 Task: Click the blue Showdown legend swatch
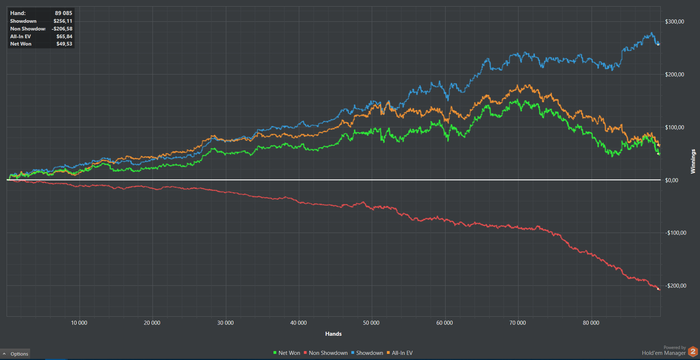[x=354, y=353]
